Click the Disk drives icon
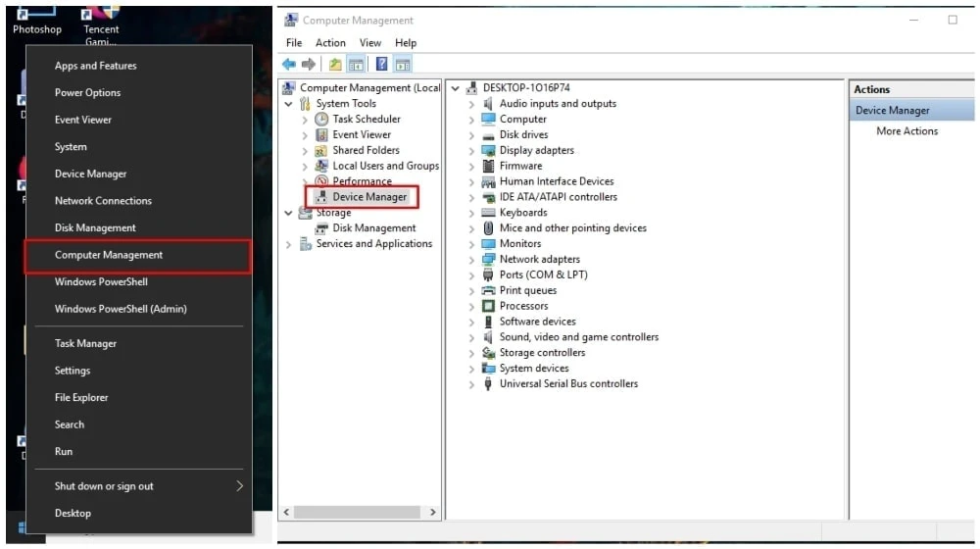Viewport: 980px width, 549px height. 488,135
